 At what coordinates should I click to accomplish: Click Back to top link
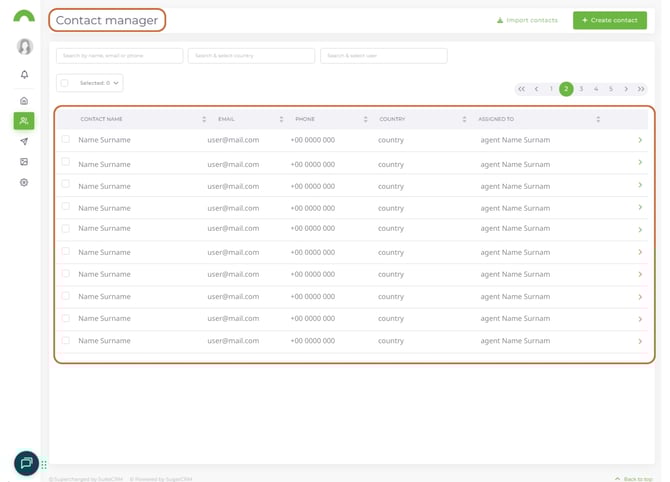[634, 479]
